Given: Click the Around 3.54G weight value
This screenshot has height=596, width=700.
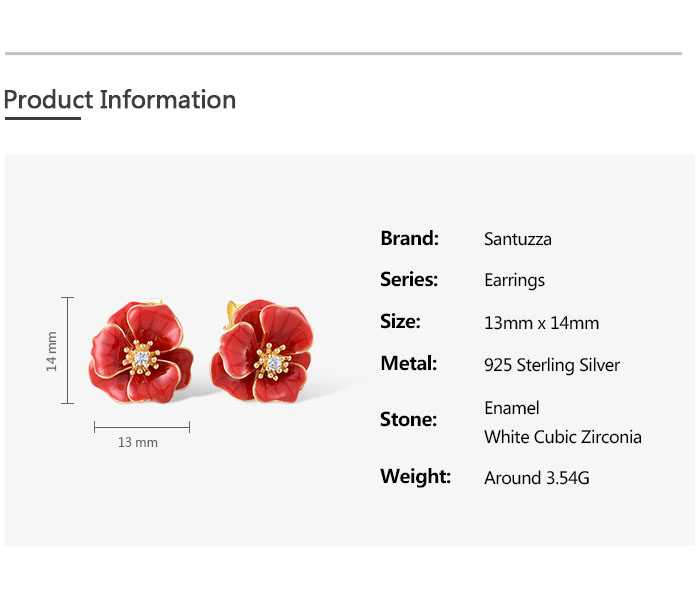Looking at the screenshot, I should (536, 478).
